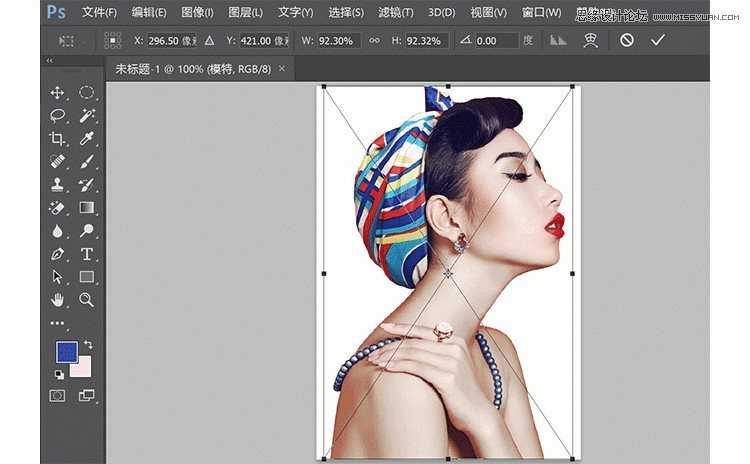750x464 pixels.
Task: Toggle warp mode in options bar
Action: click(591, 41)
